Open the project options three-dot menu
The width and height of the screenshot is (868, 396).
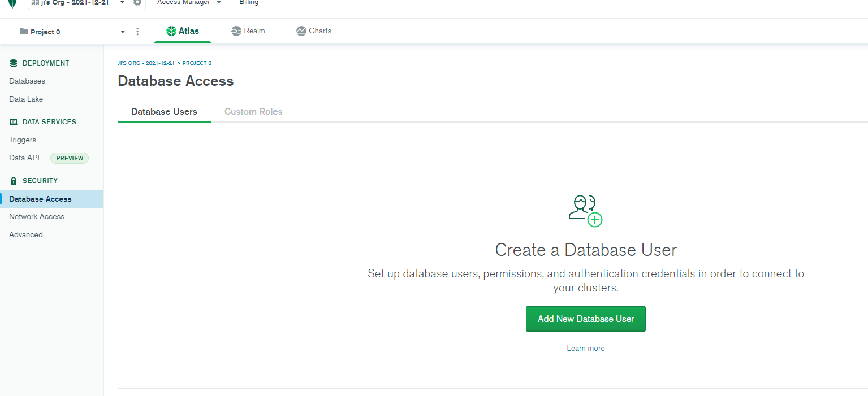coord(137,32)
